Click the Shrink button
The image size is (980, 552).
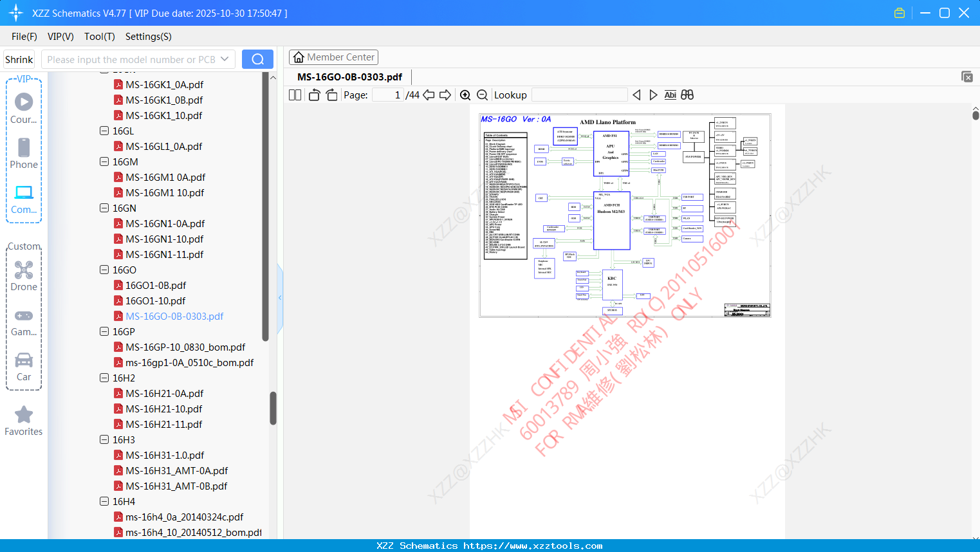pyautogui.click(x=19, y=59)
